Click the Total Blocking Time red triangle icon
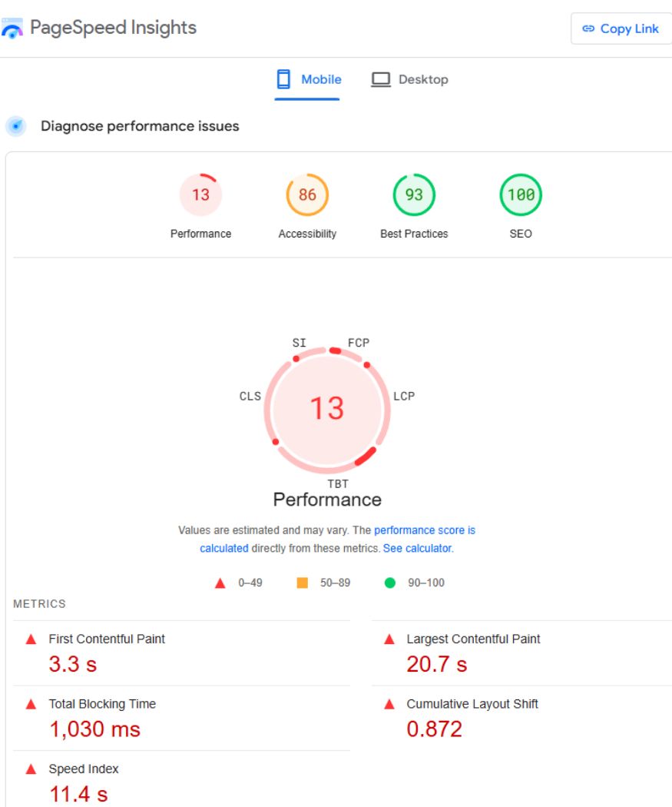 [x=31, y=704]
